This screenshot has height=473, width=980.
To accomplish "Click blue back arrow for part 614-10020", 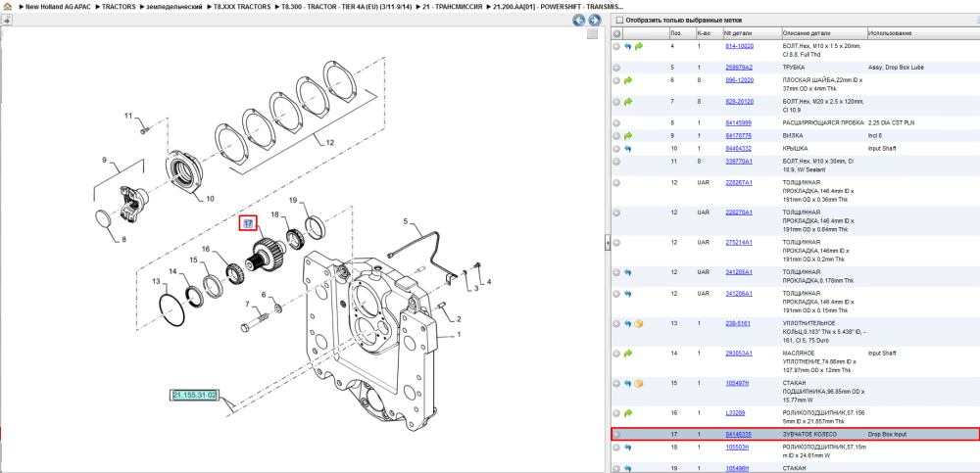I will (x=628, y=46).
